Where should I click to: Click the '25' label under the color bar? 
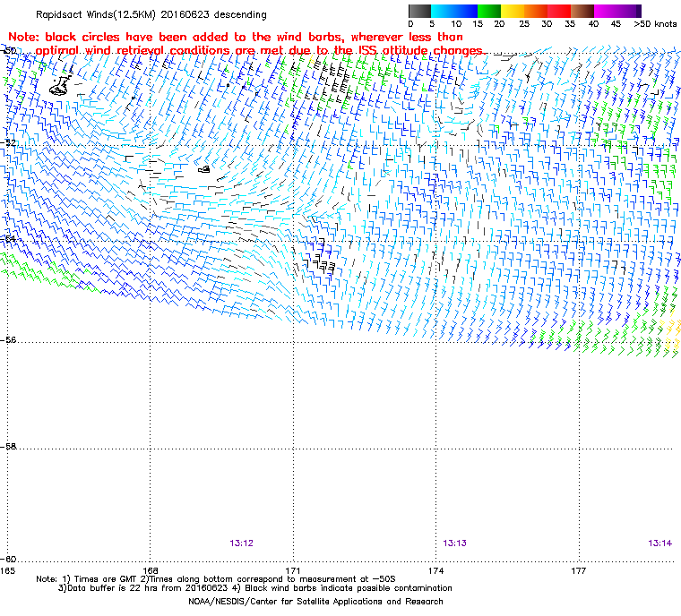point(524,24)
